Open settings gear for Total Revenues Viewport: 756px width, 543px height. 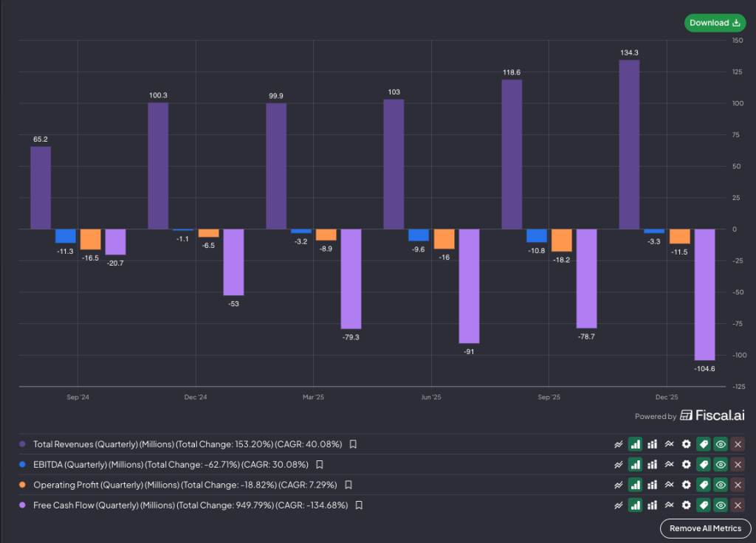point(686,444)
